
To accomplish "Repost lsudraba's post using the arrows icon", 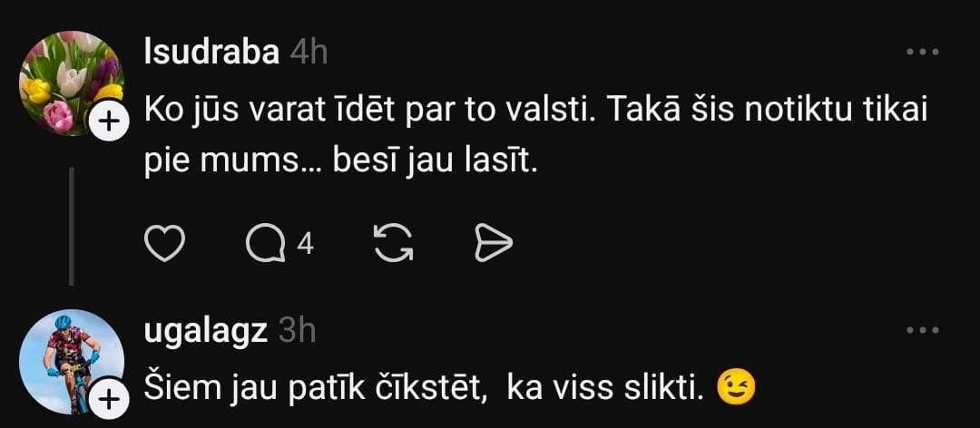I will (x=394, y=242).
